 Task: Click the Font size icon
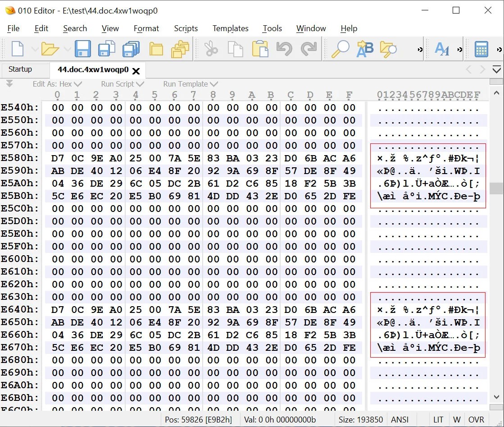(x=442, y=49)
